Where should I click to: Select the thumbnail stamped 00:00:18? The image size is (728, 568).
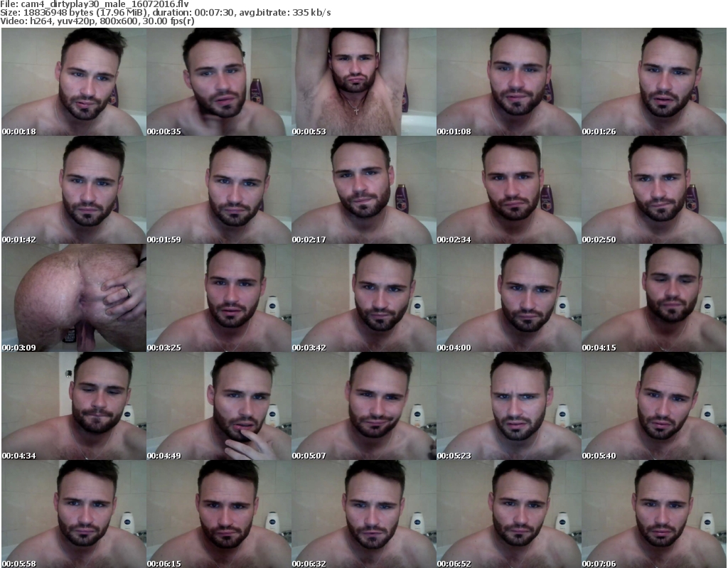(74, 82)
